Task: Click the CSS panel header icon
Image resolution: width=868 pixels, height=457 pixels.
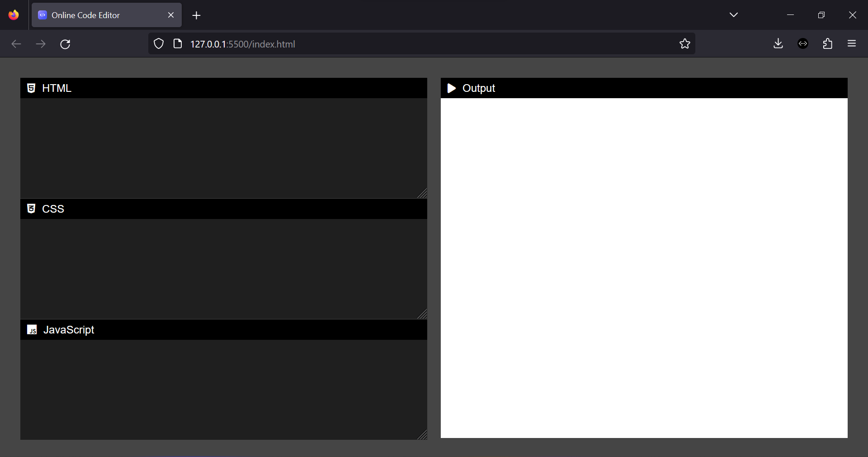Action: coord(31,209)
